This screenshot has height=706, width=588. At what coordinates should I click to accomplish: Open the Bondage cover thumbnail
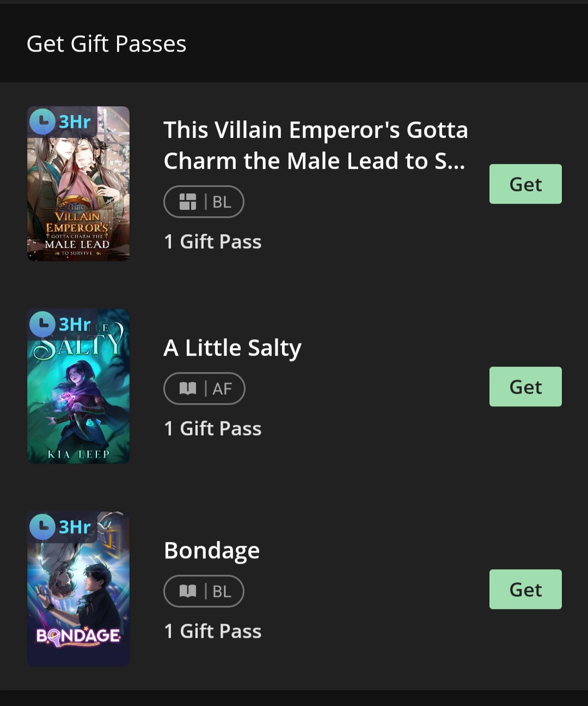click(x=78, y=589)
